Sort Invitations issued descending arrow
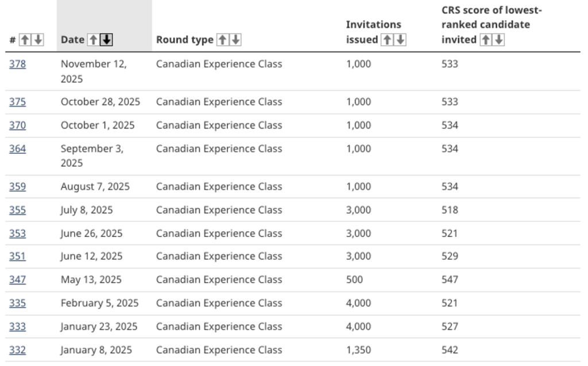The image size is (588, 366). click(401, 40)
